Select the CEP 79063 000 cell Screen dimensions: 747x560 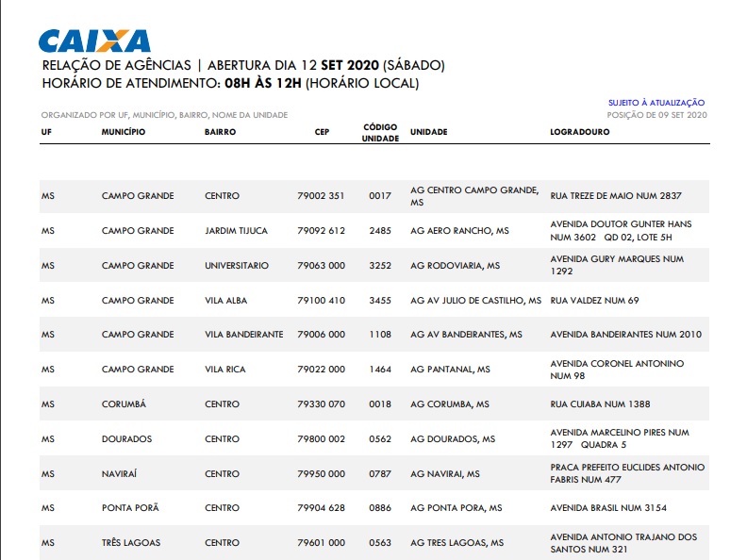click(x=321, y=266)
